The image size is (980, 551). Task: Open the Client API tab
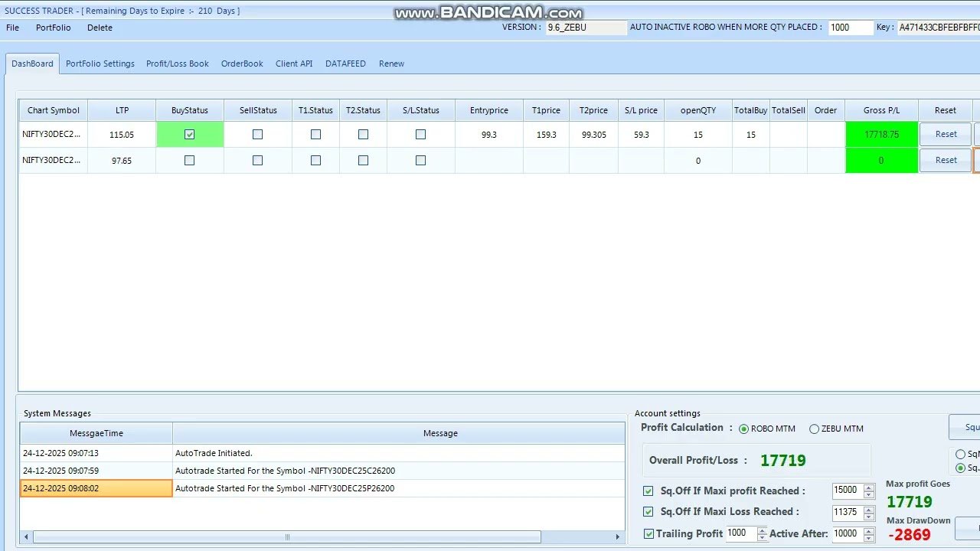click(293, 64)
